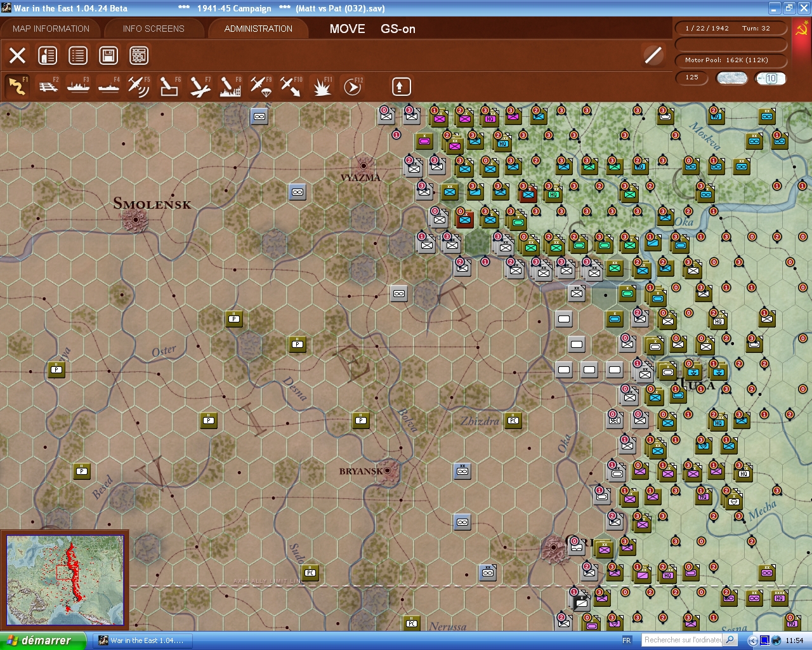Click the snowy weather indicator pill
Image resolution: width=812 pixels, height=650 pixels.
click(x=732, y=78)
